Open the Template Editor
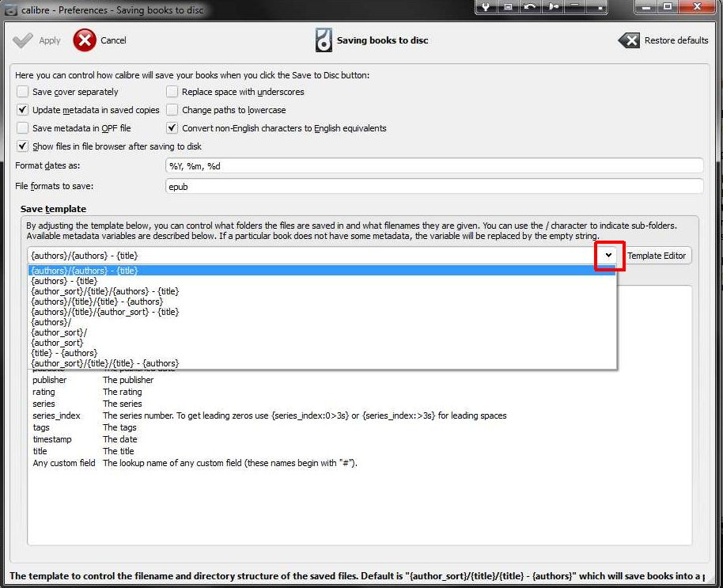 coord(657,256)
